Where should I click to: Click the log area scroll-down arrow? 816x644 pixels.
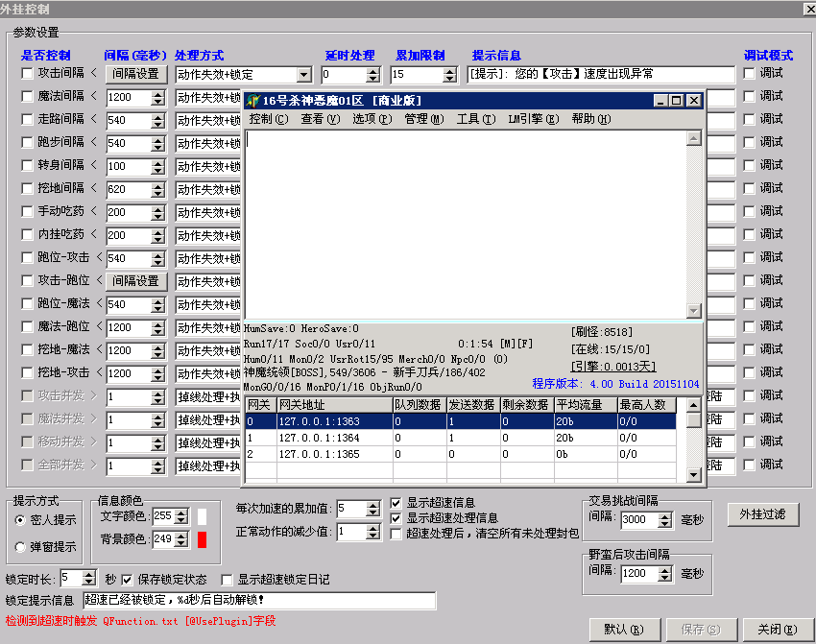pos(694,311)
